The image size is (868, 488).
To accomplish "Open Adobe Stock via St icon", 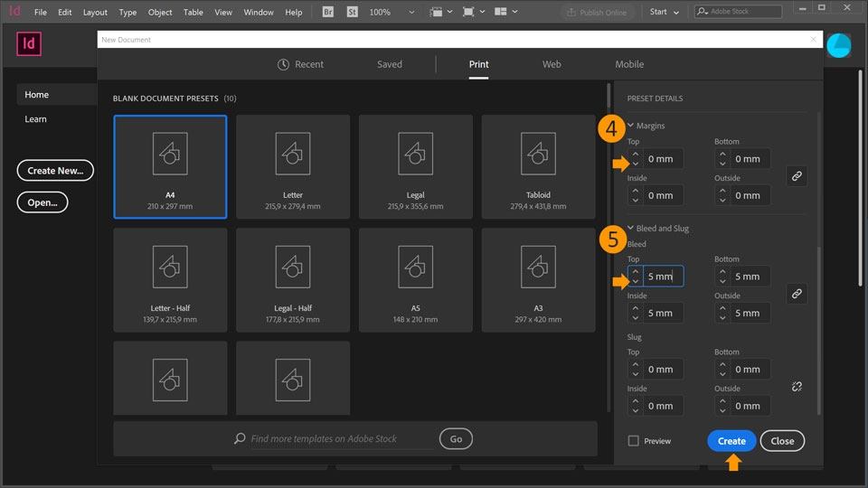I will click(x=352, y=12).
